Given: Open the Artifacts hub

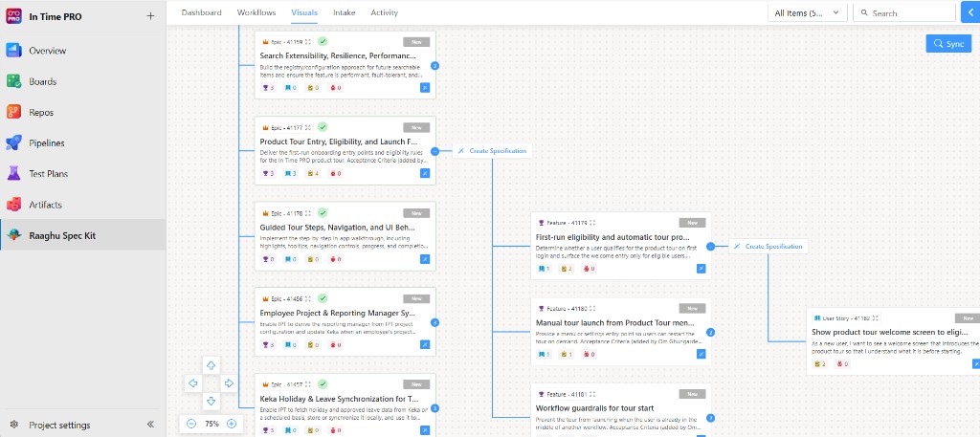Looking at the screenshot, I should [x=82, y=205].
